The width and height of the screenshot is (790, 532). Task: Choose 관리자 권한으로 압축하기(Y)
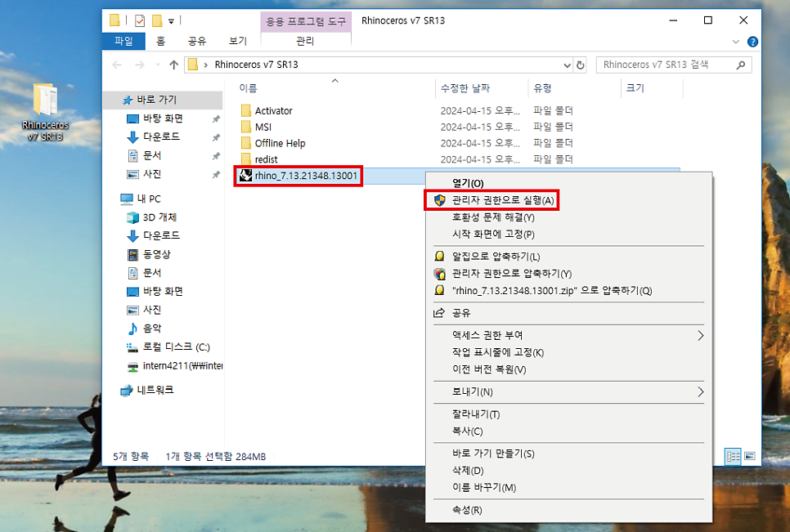(x=569, y=274)
